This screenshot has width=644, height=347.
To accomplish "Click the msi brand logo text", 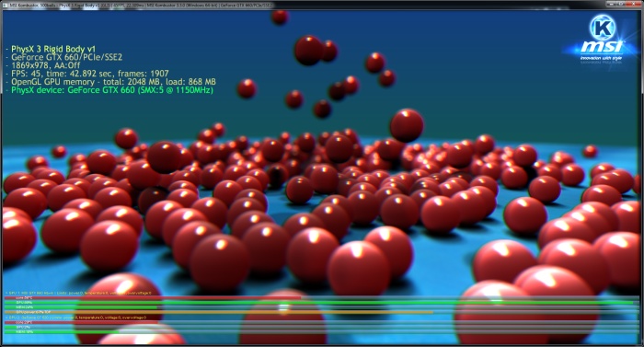I will 601,47.
